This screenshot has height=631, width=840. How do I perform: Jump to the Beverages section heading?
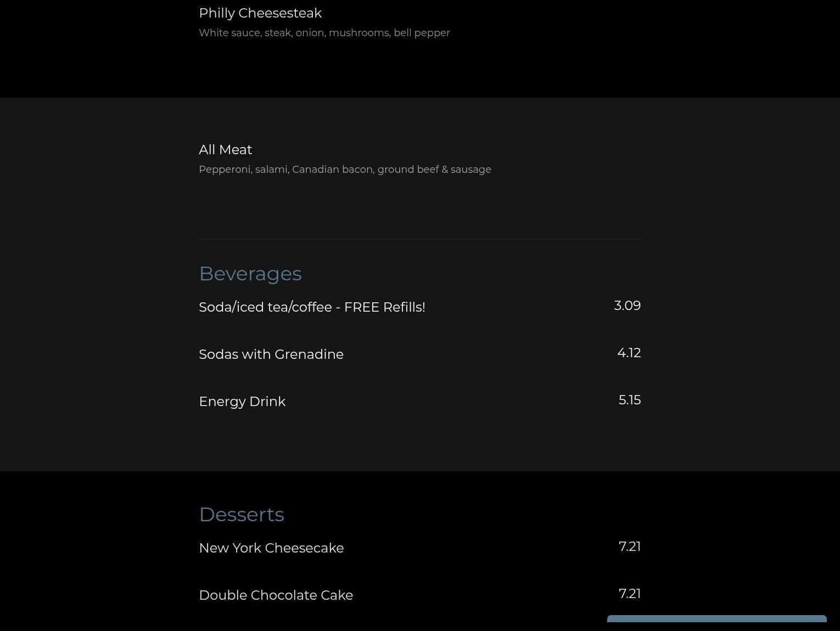250,274
